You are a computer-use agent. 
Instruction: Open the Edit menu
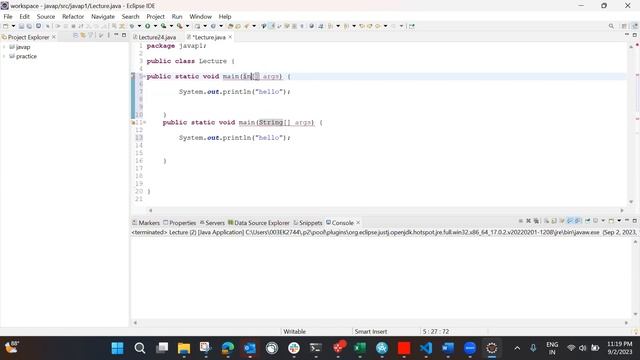click(24, 17)
